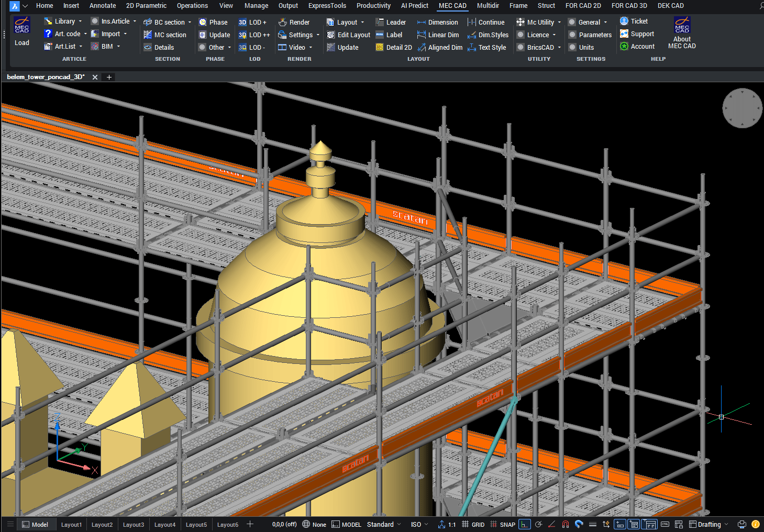Open the ISO dimension style dropdown
The image size is (764, 532).
(x=419, y=524)
